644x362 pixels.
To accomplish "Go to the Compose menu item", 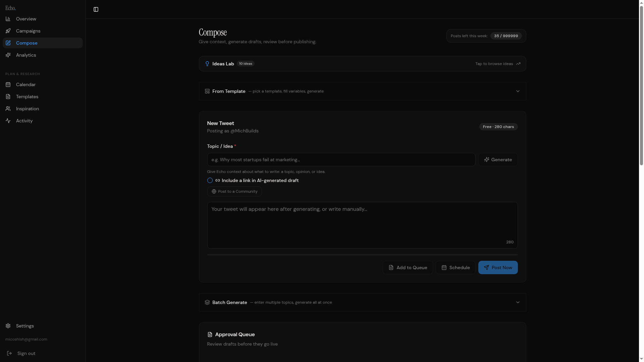I will point(27,43).
